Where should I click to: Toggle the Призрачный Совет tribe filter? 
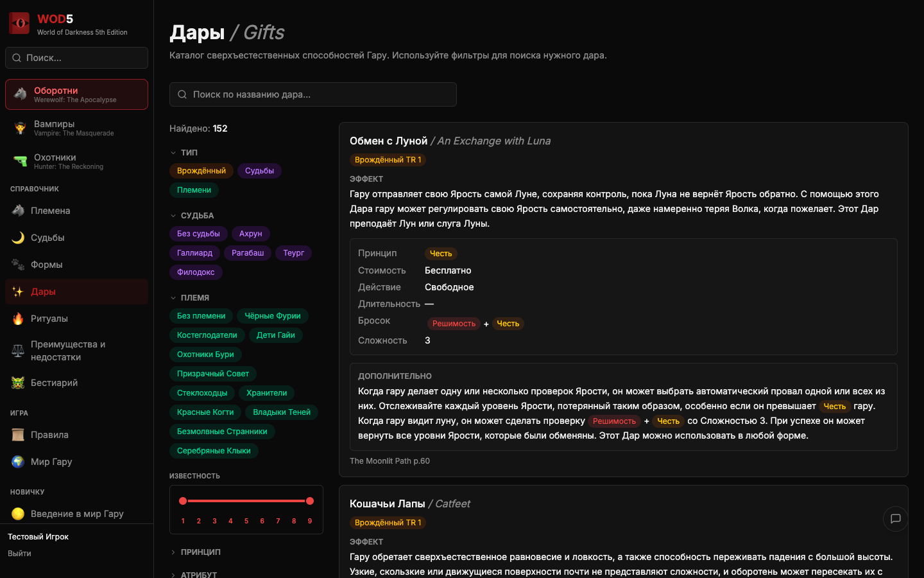tap(213, 374)
